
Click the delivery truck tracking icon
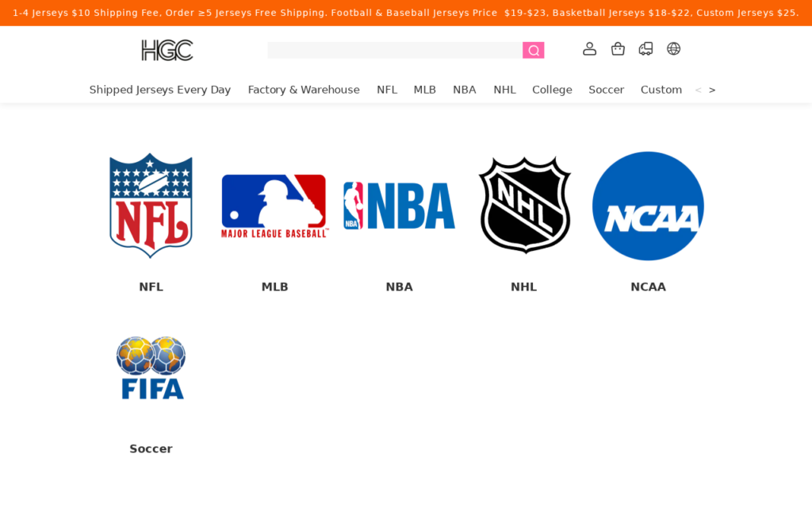(645, 48)
